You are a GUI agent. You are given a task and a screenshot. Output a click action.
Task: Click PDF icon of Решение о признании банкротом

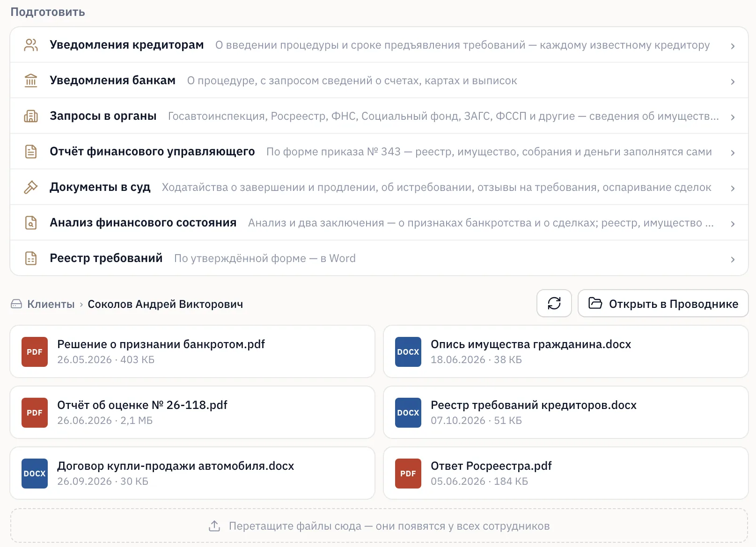[35, 352]
